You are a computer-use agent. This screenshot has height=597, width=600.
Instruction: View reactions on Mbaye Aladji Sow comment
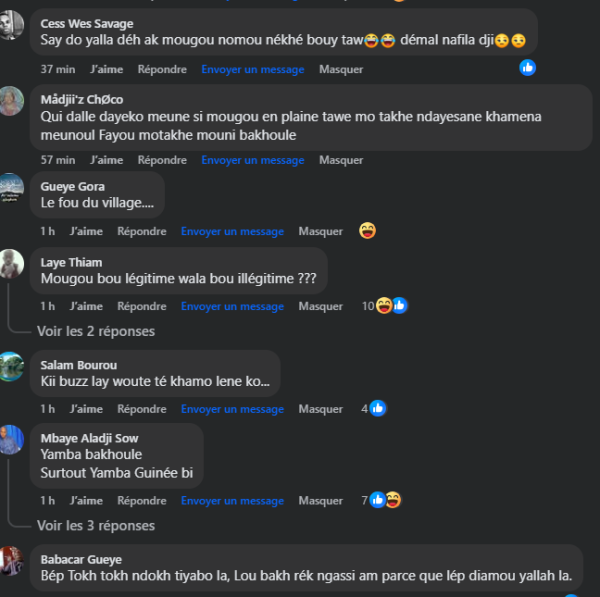(x=381, y=500)
